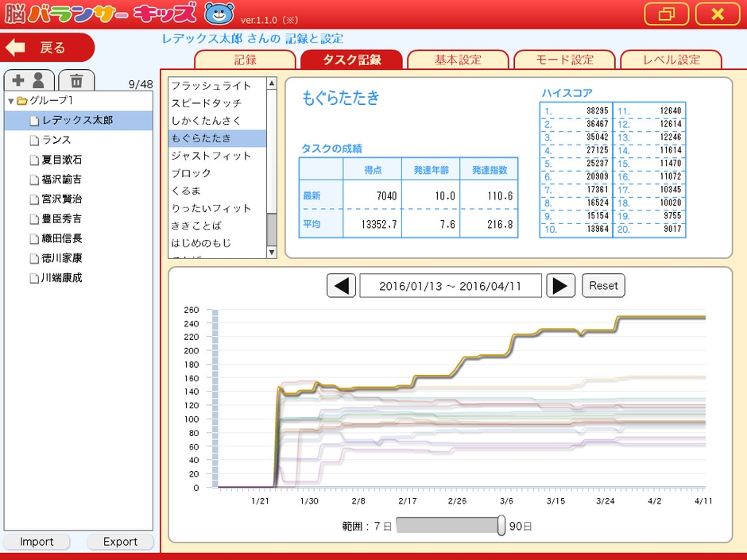
Task: Go to previous date range arrow
Action: 341,286
